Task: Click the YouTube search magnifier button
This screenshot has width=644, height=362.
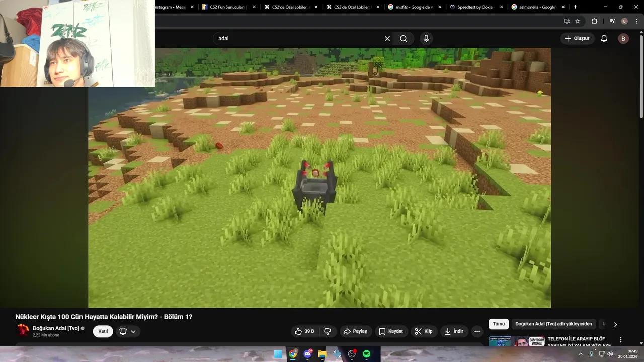Action: point(404,39)
